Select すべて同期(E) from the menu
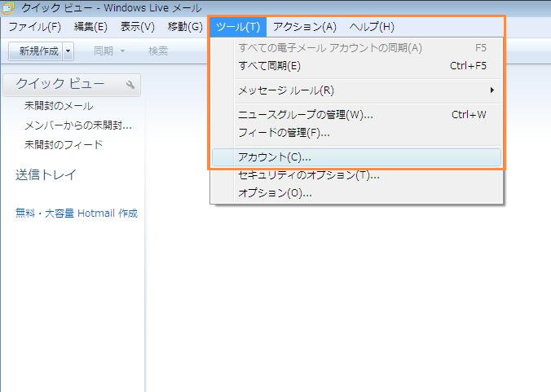This screenshot has width=551, height=392. [x=269, y=66]
